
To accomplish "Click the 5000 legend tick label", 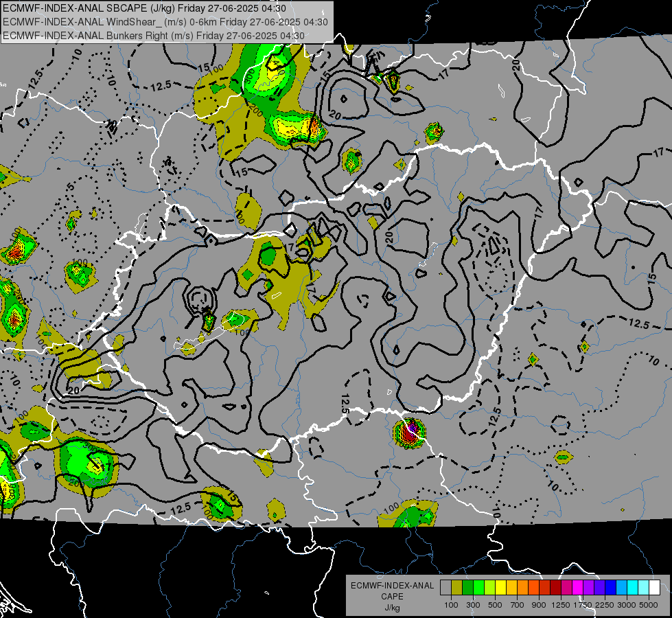I will pyautogui.click(x=649, y=605).
